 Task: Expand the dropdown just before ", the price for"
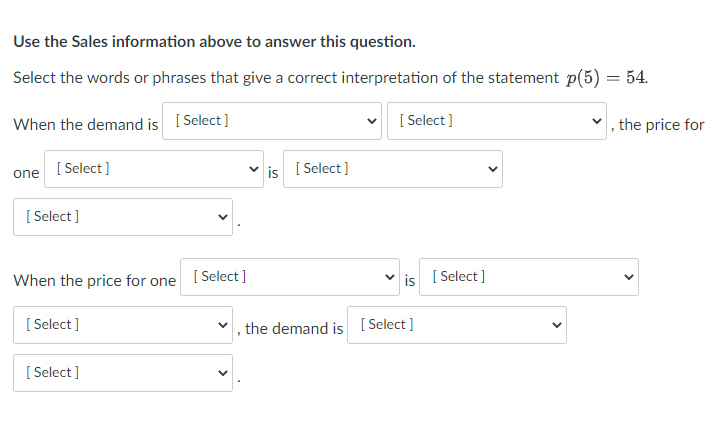click(497, 121)
